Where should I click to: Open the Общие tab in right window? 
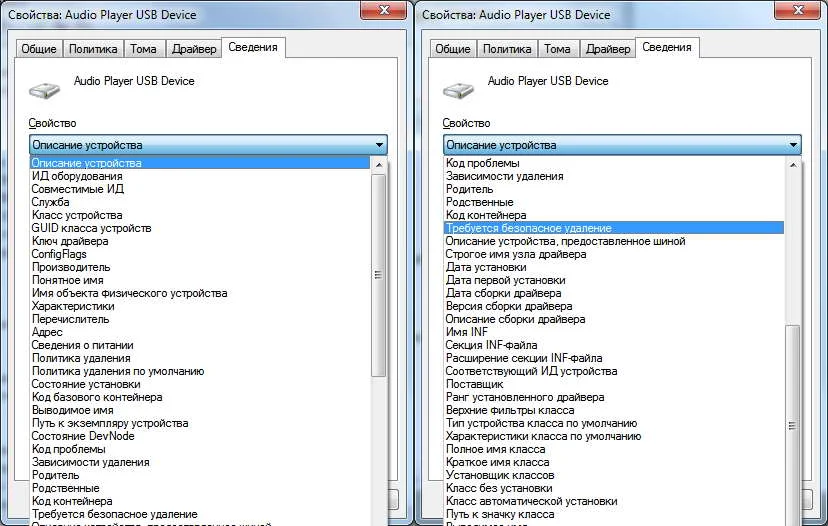click(x=453, y=49)
